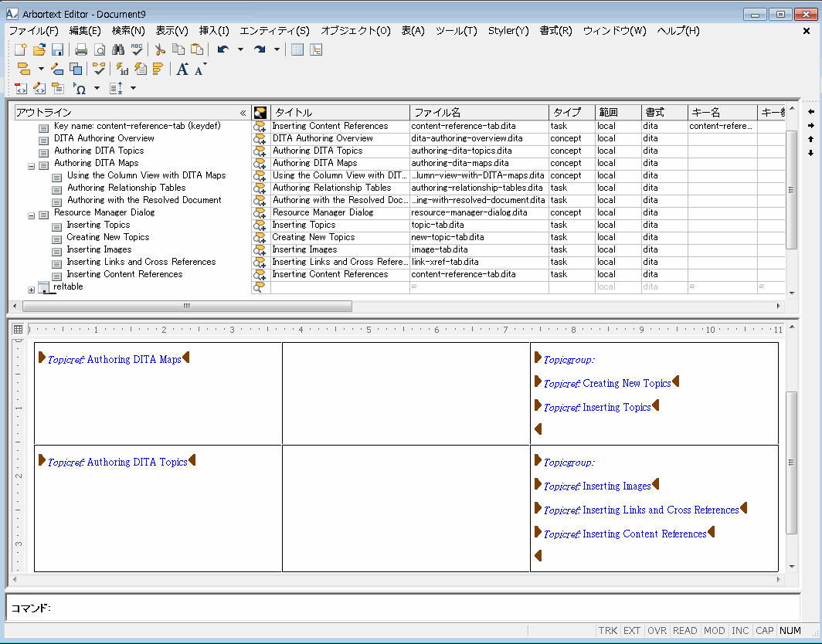This screenshot has height=644, width=822.
Task: Click the pencil code edit icon
Action: 39,88
